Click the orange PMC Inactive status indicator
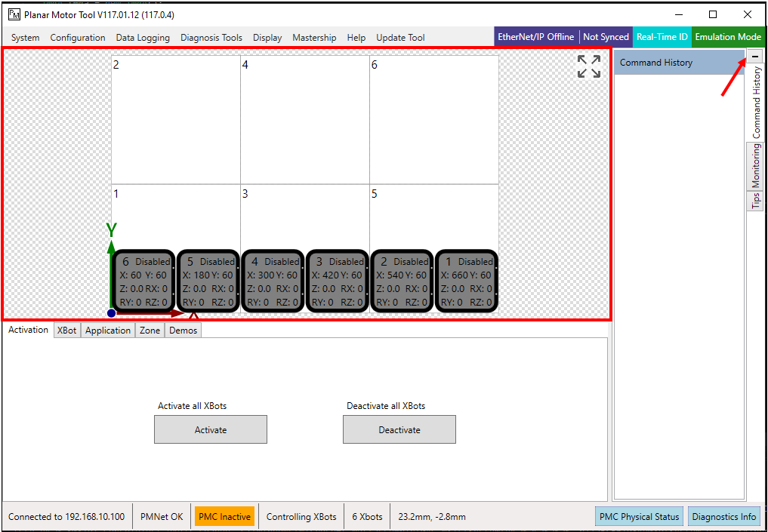Viewport: 768px width, 532px height. pyautogui.click(x=224, y=517)
